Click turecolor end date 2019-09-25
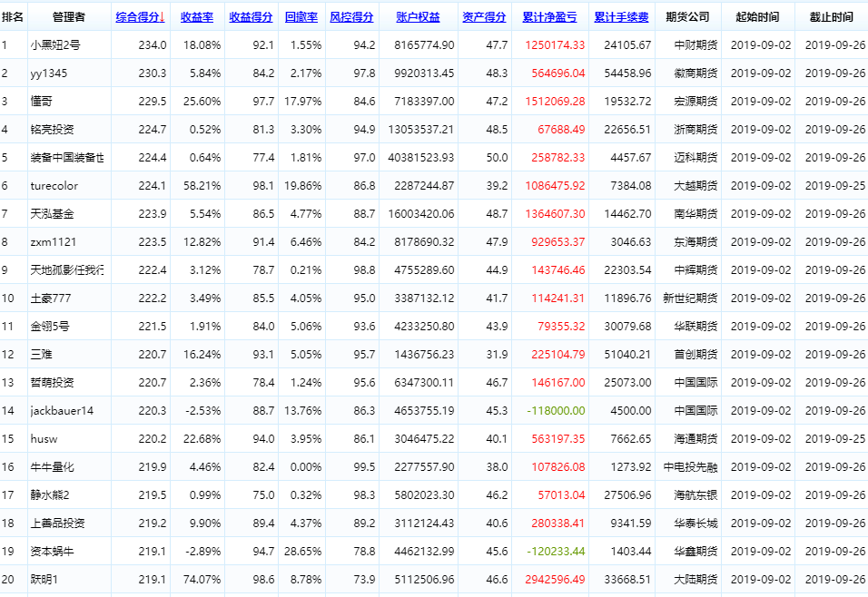This screenshot has width=868, height=597. click(834, 186)
